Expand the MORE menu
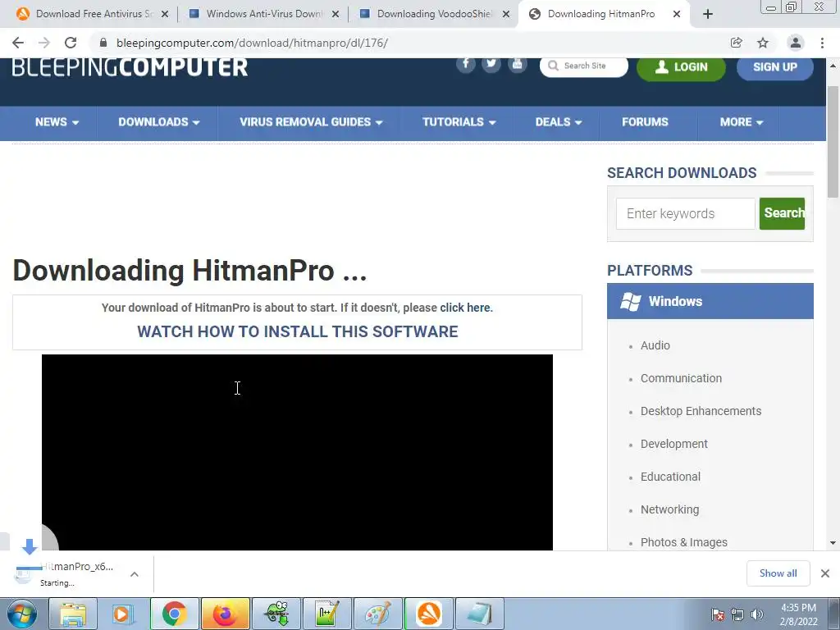The width and height of the screenshot is (840, 630). [x=741, y=122]
